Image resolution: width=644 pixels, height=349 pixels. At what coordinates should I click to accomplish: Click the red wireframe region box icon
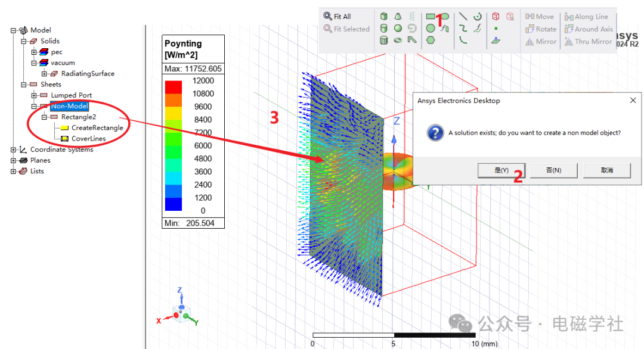pyautogui.click(x=496, y=17)
